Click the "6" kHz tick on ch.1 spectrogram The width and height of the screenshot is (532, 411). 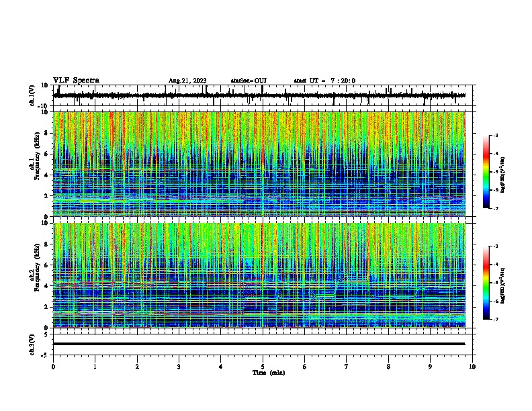coord(46,154)
